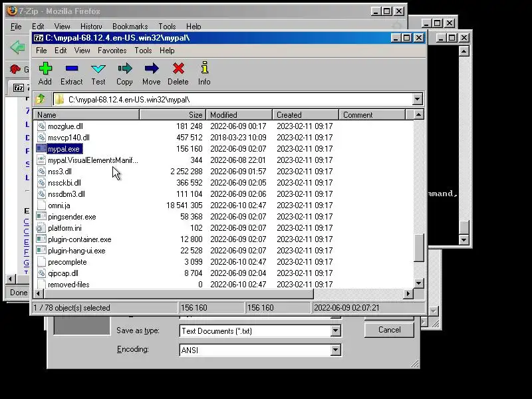The height and width of the screenshot is (399, 532).
Task: Open the 7-Zip Help menu
Action: [167, 51]
